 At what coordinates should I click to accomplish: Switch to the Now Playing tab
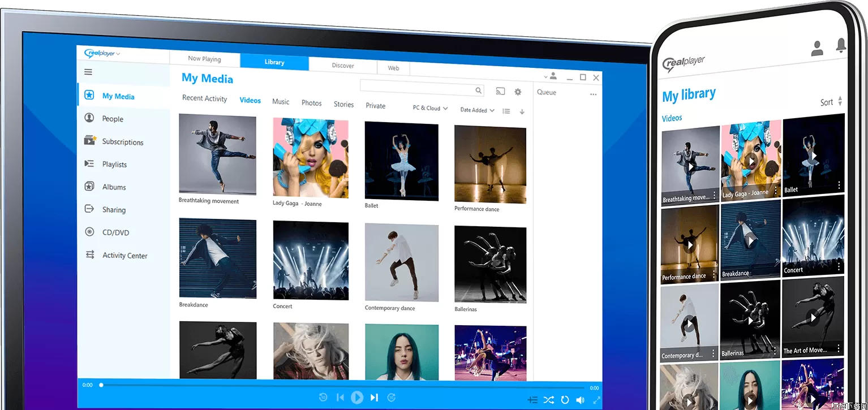pos(204,59)
